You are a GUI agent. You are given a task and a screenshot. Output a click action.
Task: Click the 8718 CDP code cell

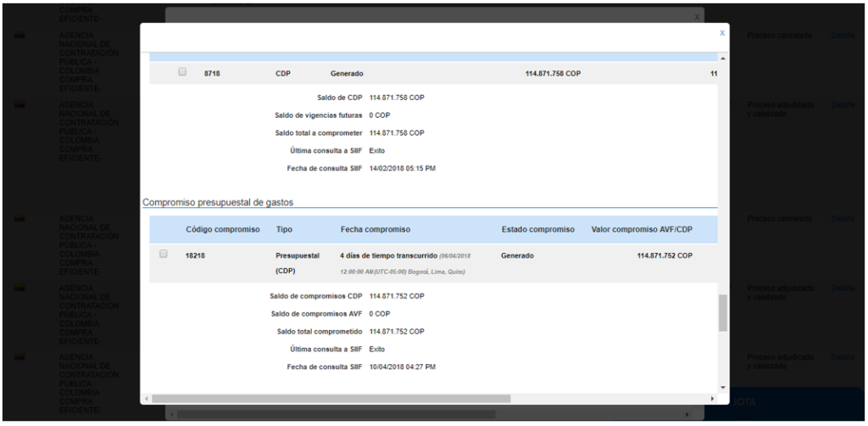pos(213,74)
